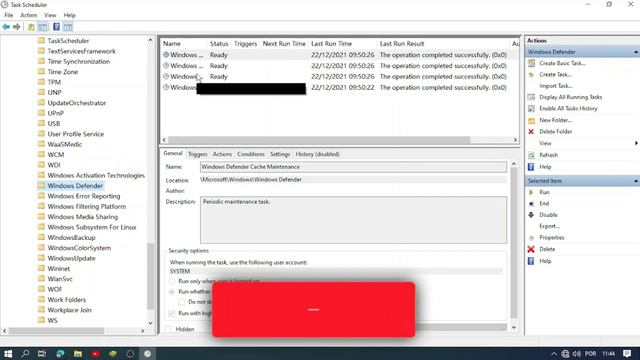The height and width of the screenshot is (360, 640).
Task: Show hidden system tray icons
Action: (553, 354)
